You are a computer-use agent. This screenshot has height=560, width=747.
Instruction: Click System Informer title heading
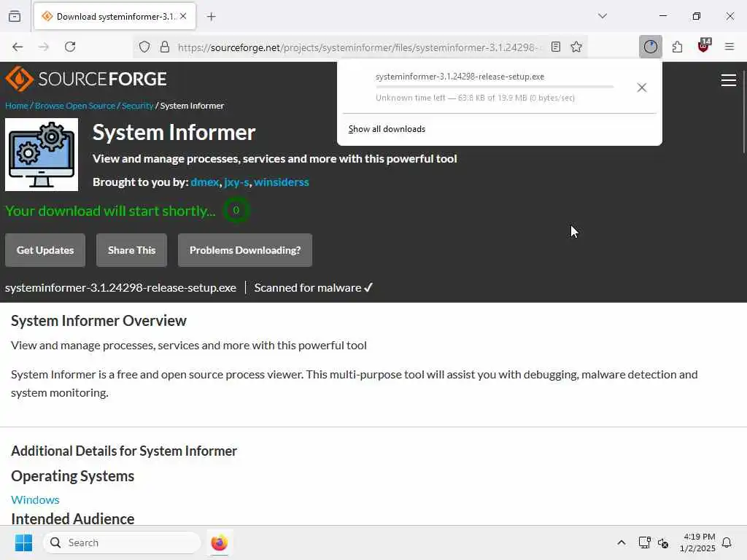coord(174,133)
